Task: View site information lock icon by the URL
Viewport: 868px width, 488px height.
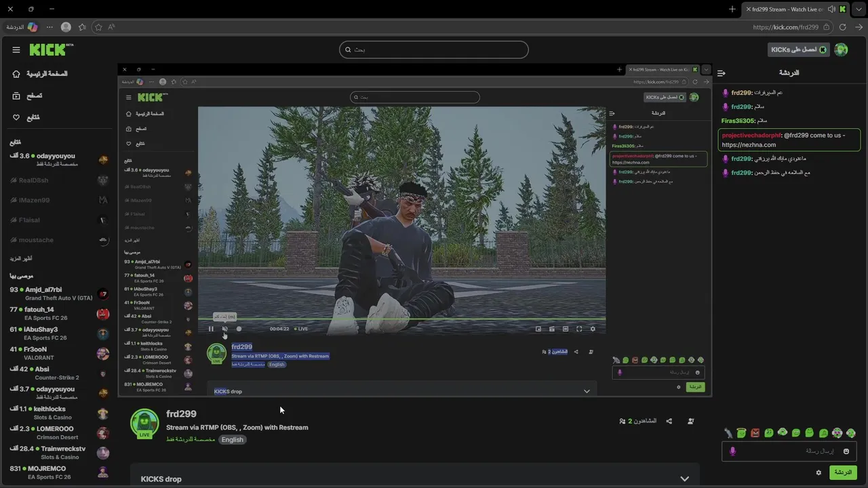Action: [x=826, y=27]
